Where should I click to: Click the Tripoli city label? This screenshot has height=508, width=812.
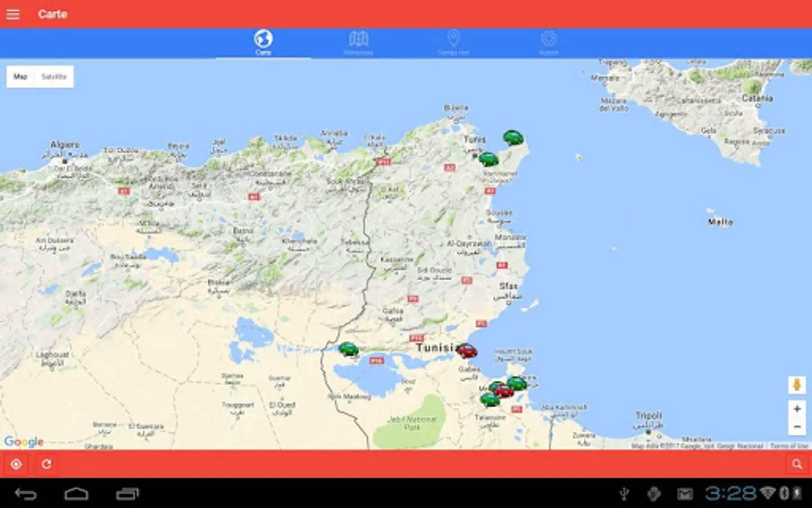(648, 415)
